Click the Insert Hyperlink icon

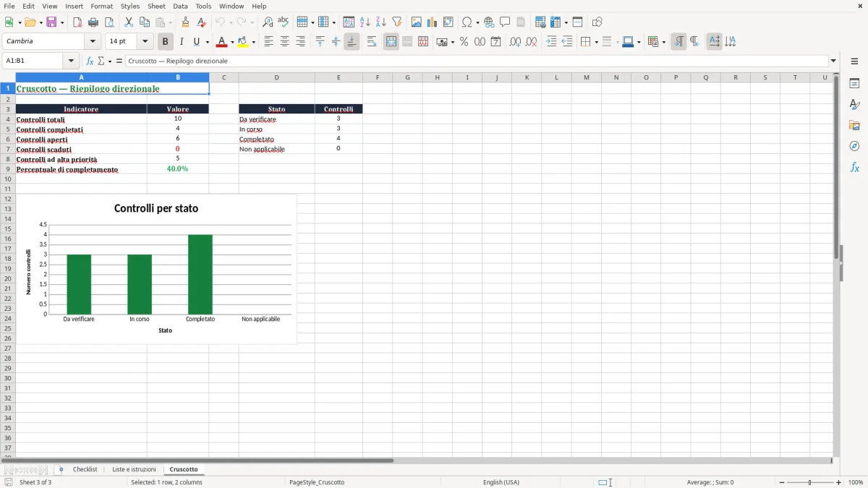(x=489, y=22)
